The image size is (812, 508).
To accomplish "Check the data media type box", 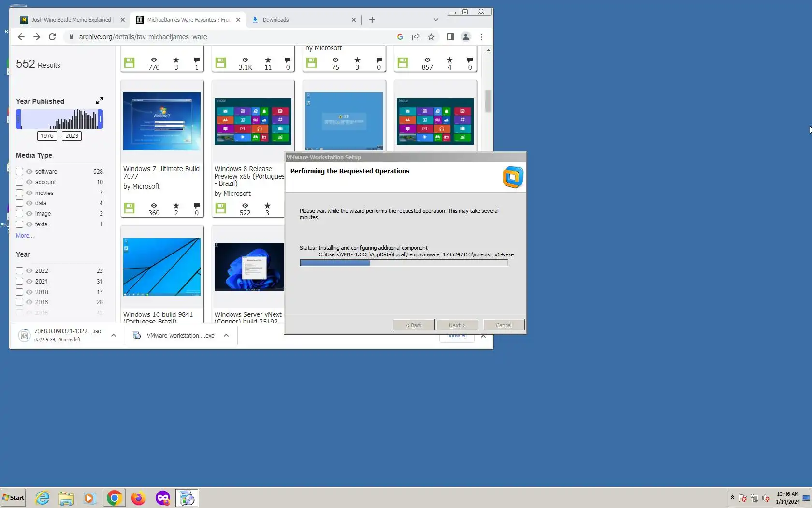I will (x=19, y=203).
